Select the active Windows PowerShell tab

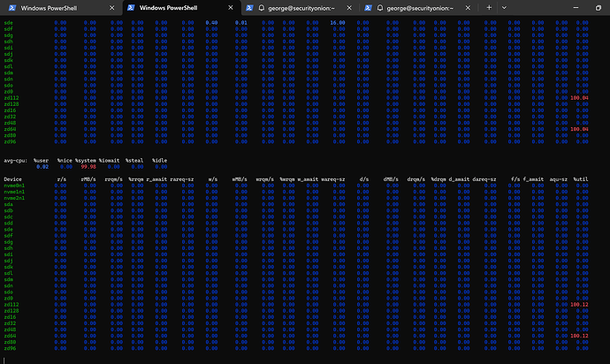180,8
